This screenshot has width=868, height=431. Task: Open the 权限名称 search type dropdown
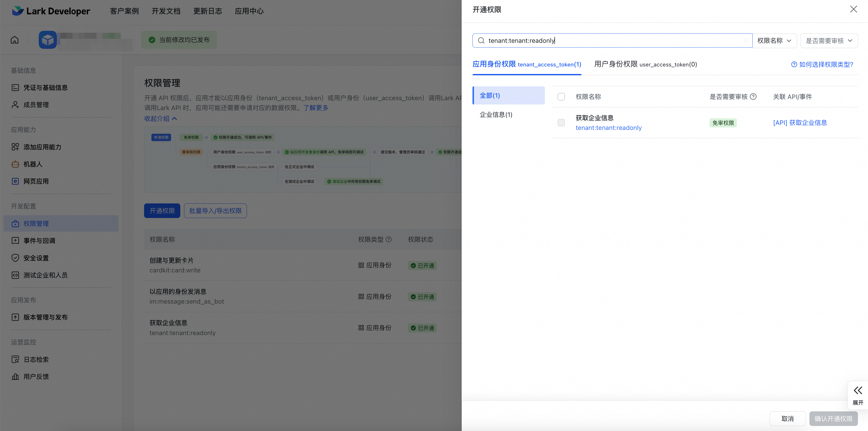click(774, 41)
